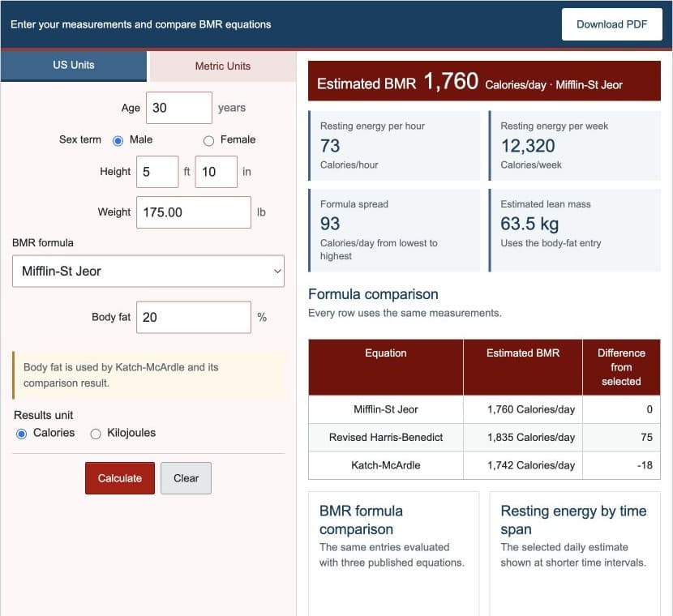Image resolution: width=673 pixels, height=616 pixels.
Task: Click the BMR formula comparison card
Action: (393, 554)
